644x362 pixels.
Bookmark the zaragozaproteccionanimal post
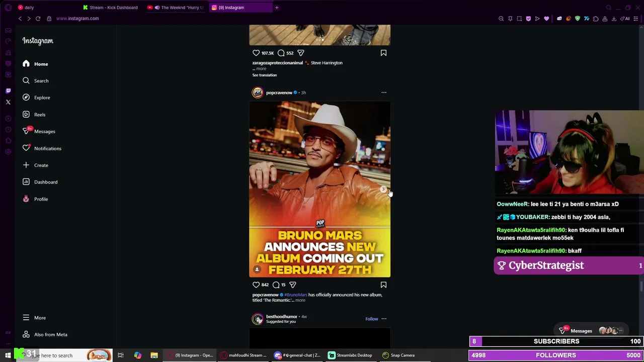point(383,53)
